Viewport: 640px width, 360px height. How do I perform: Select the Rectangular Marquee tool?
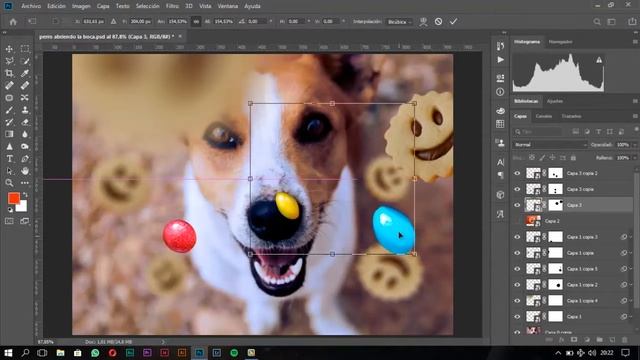(x=25, y=49)
